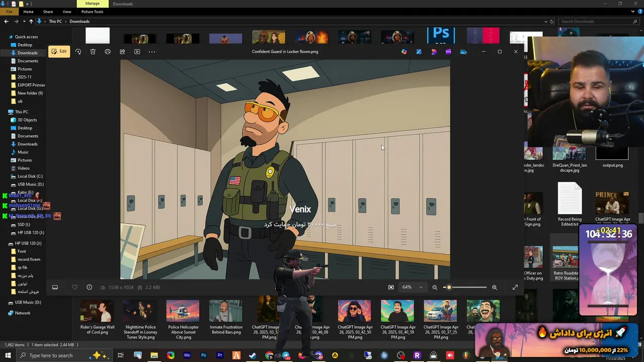Viewport: 644px width, 362px height.
Task: Open Nighttime Police Standoff png file
Action: [x=140, y=320]
